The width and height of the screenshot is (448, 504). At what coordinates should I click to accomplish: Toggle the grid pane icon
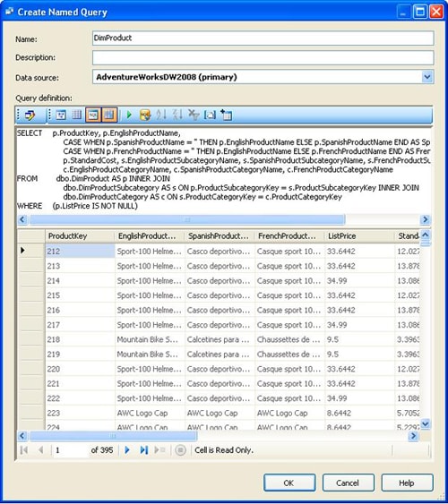coord(76,115)
